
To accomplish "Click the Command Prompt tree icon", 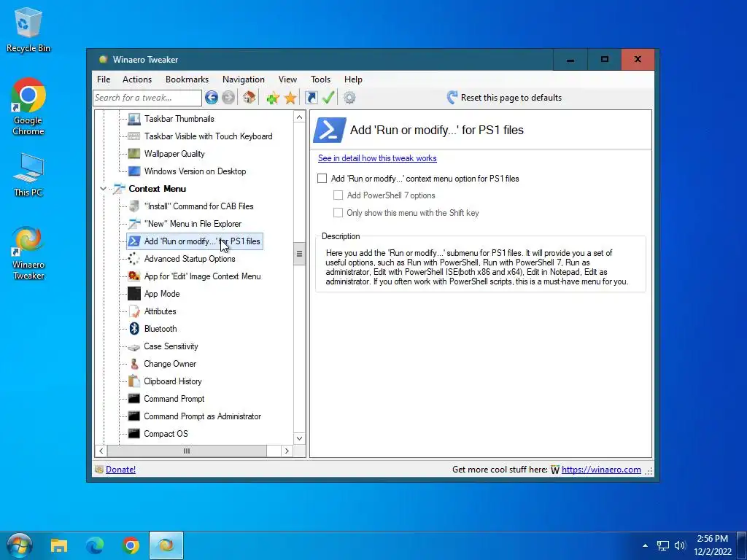I will pos(134,399).
